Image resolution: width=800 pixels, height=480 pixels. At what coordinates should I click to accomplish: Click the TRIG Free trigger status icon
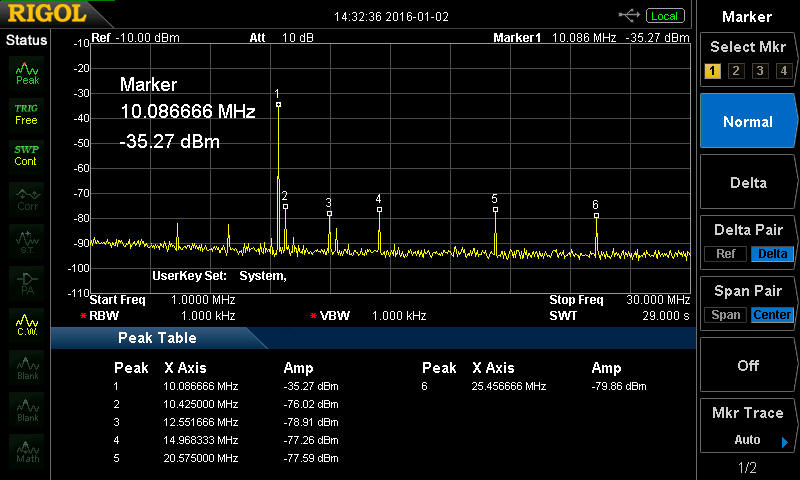pos(26,113)
